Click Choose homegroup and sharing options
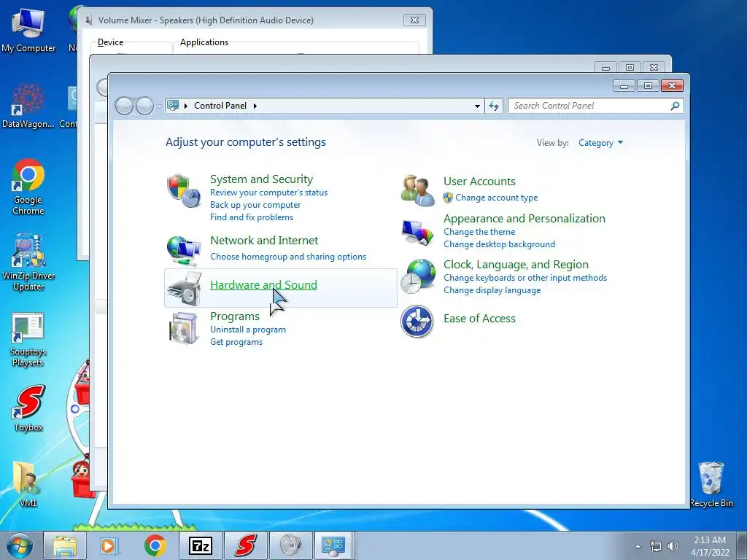The height and width of the screenshot is (560, 747). [288, 257]
